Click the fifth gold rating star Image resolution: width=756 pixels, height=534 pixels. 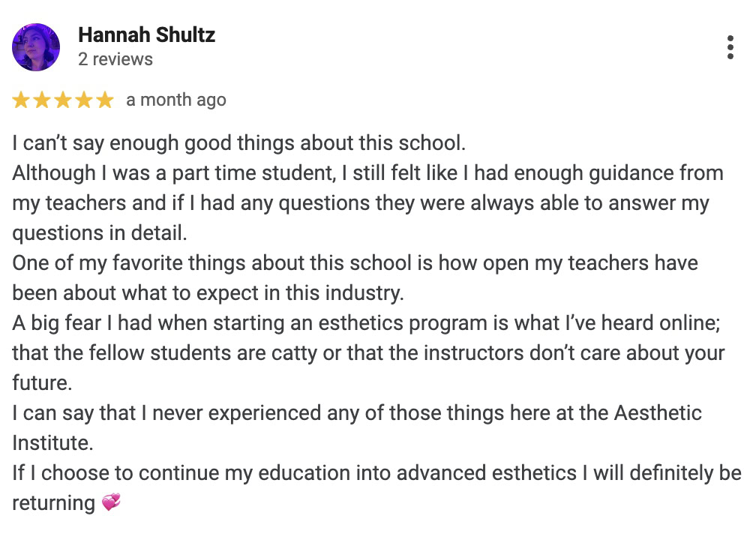click(105, 100)
